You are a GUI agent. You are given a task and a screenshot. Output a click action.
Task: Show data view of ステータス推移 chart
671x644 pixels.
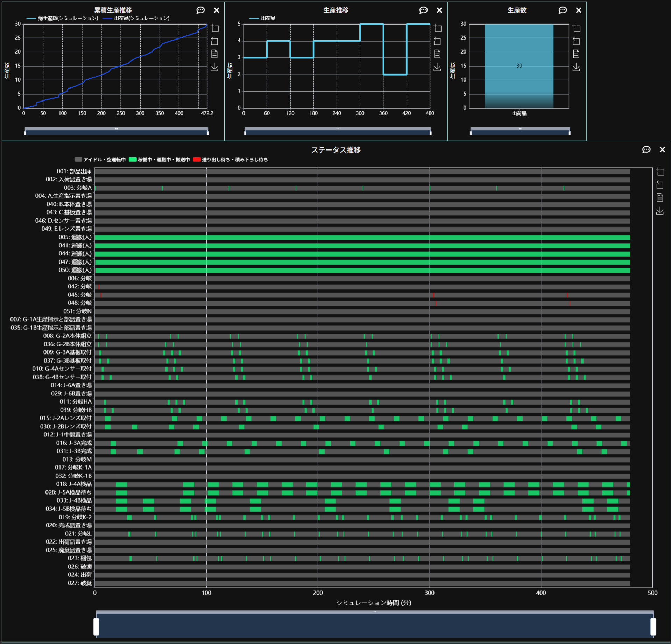click(x=660, y=197)
